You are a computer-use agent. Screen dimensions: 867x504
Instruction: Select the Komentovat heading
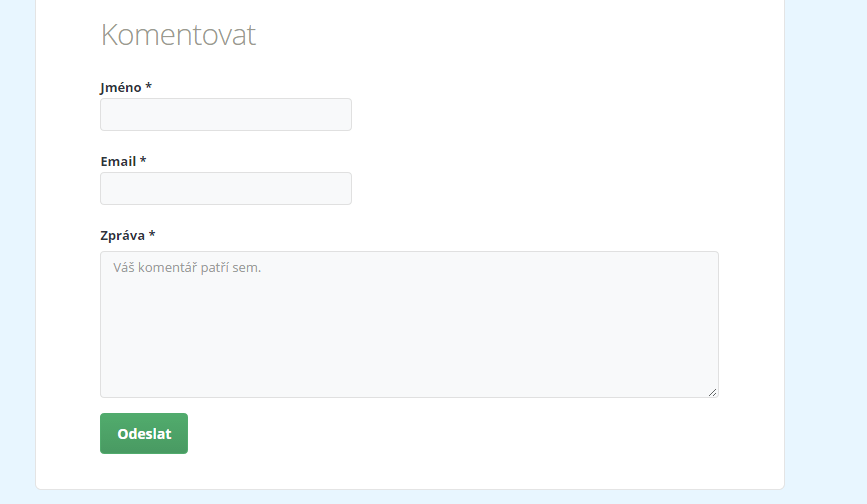pos(178,34)
